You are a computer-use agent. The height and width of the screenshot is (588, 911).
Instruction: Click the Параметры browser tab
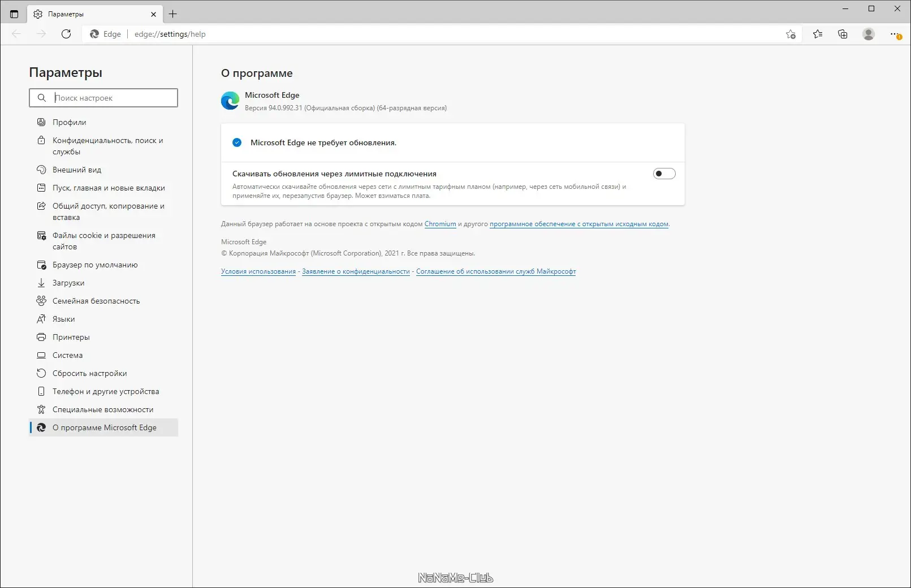95,14
